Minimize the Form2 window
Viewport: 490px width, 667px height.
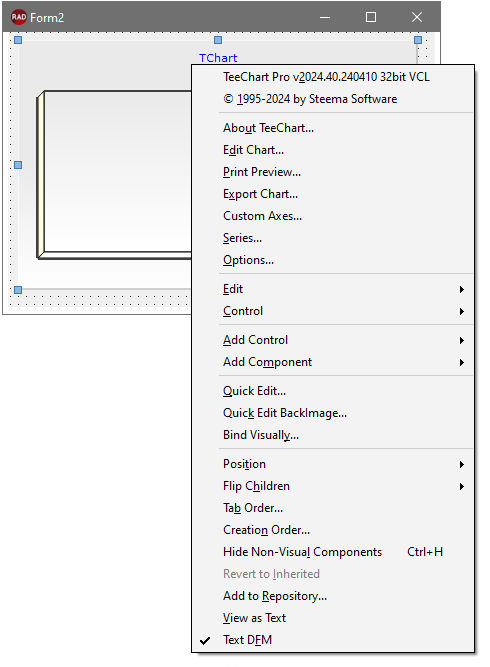[325, 17]
